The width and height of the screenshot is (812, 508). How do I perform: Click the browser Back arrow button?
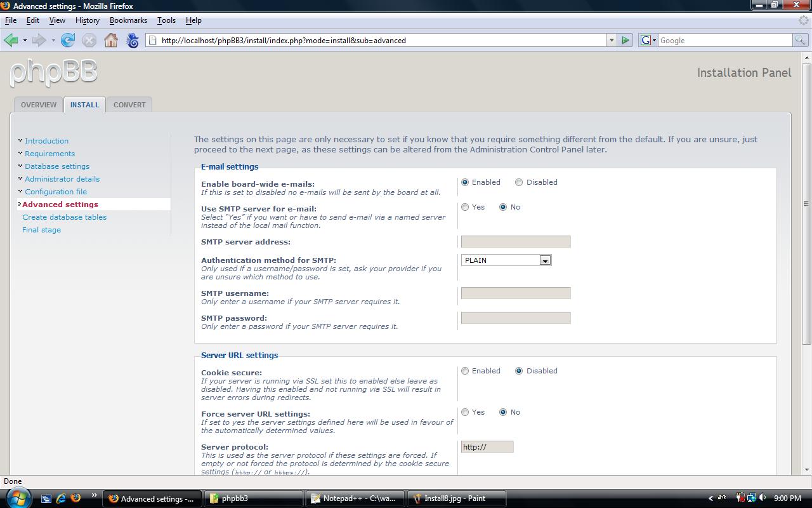click(11, 40)
